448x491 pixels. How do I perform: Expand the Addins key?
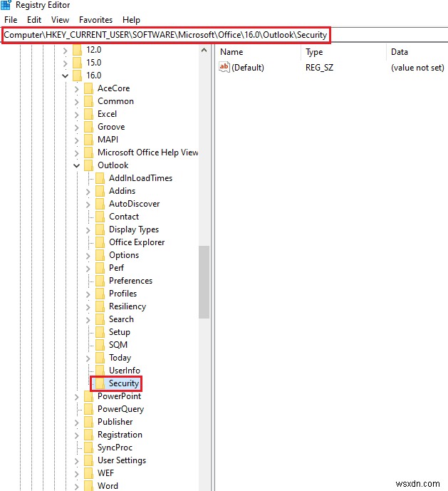[x=88, y=191]
